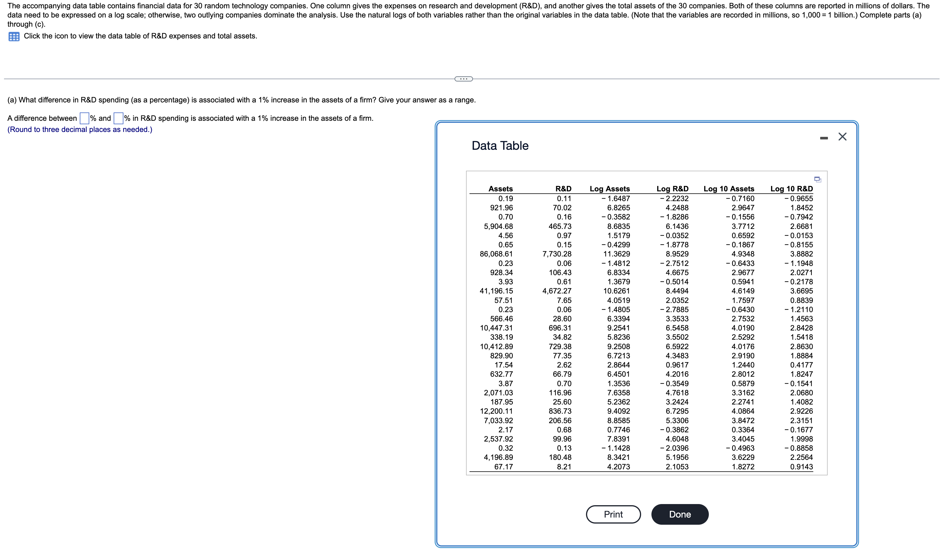
Task: Close the Data Table dialog
Action: pos(843,136)
